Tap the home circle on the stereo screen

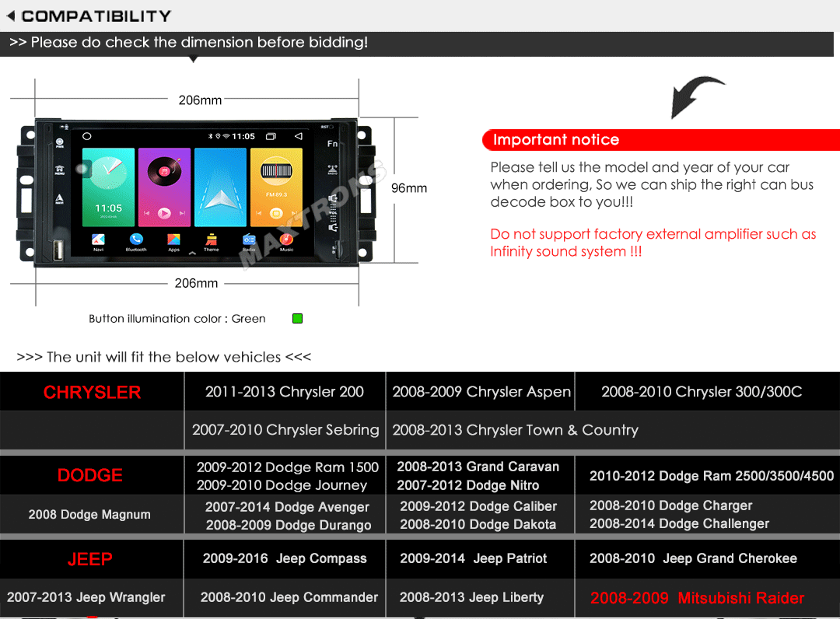[87, 137]
